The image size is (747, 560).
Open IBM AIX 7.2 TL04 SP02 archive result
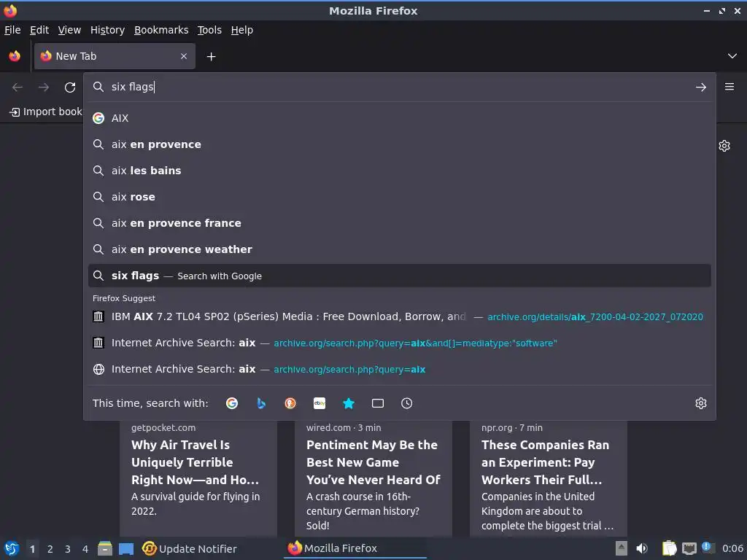pos(399,316)
